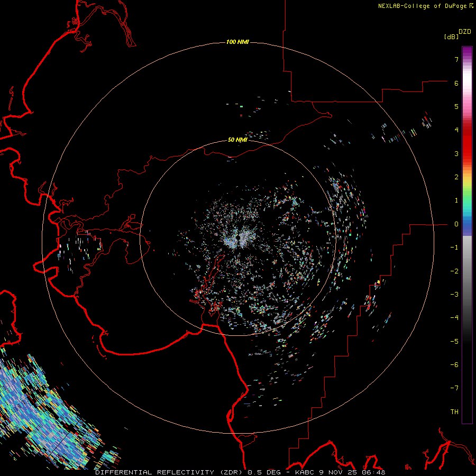Click the -6 dB scale label
Viewport: 476px width, 476px height.
tap(454, 365)
